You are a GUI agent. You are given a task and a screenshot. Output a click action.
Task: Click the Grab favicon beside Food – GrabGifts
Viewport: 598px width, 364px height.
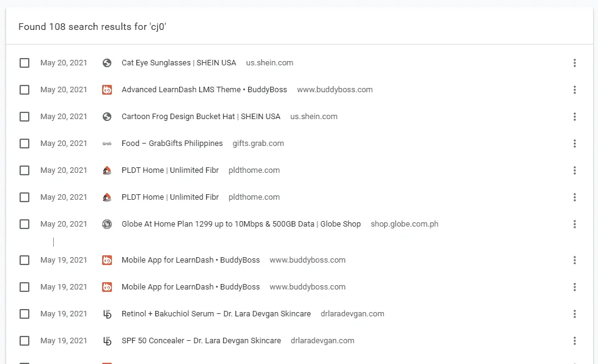coord(107,144)
